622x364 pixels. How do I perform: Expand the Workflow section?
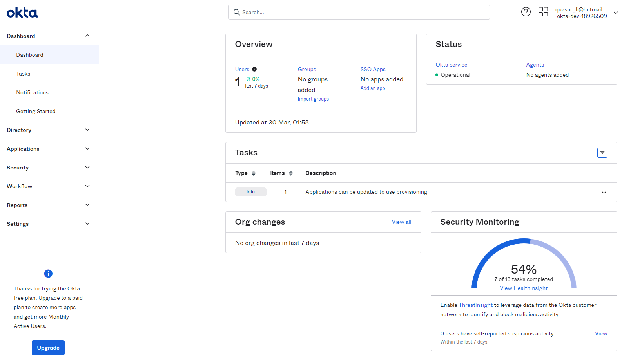pos(87,186)
